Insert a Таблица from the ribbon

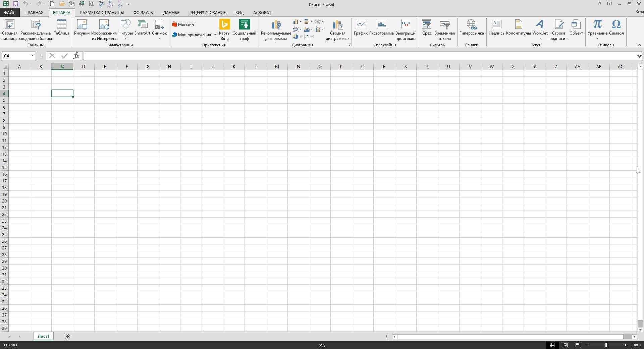[61, 27]
